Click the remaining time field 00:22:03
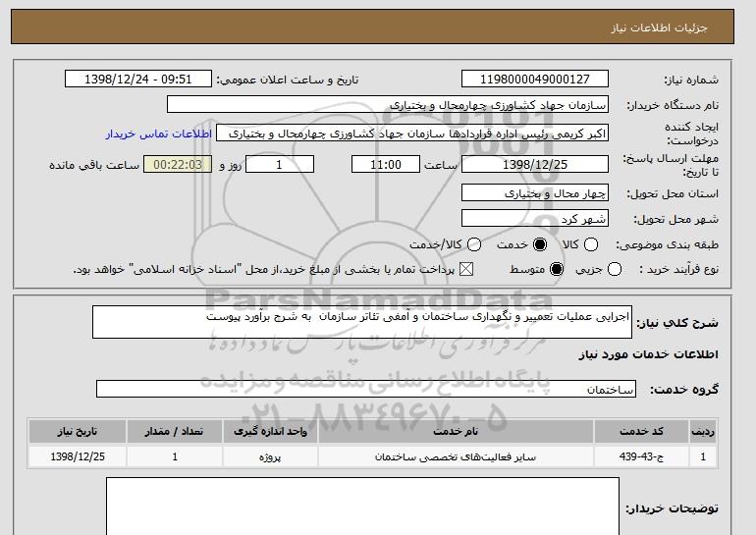Viewport: 756px width, 535px height. [x=178, y=164]
